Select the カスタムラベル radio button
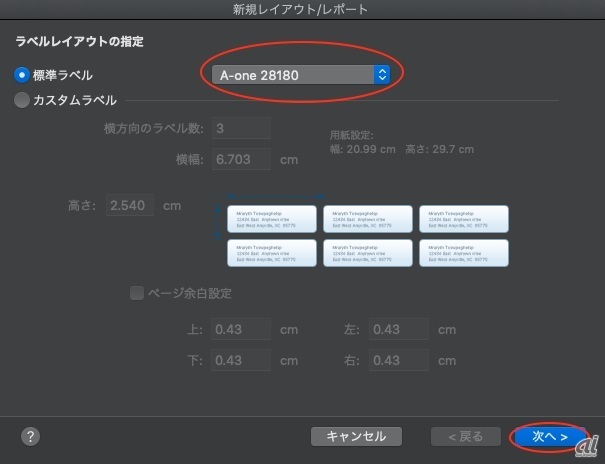This screenshot has width=605, height=464. (21, 100)
